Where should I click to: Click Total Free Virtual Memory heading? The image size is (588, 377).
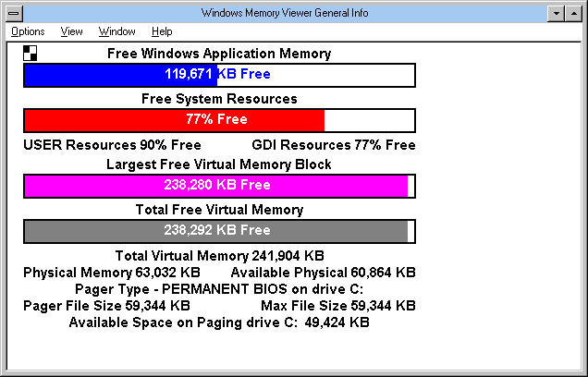219,210
